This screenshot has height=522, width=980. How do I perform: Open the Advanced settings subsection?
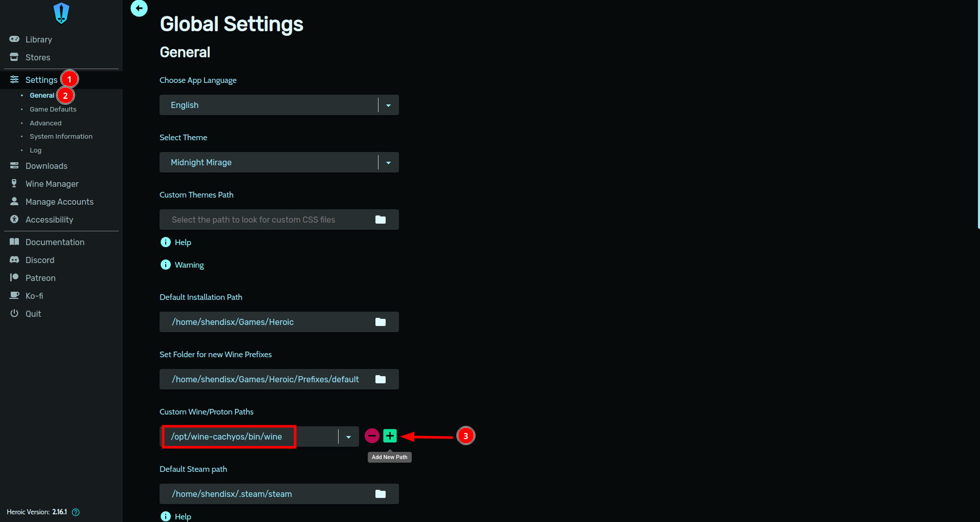tap(46, 123)
